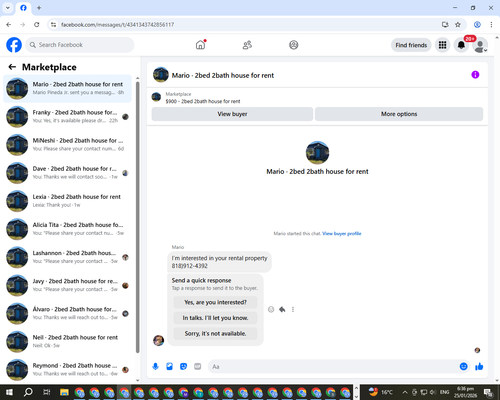Image resolution: width=500 pixels, height=400 pixels.
Task: Click Find friends button
Action: (411, 45)
